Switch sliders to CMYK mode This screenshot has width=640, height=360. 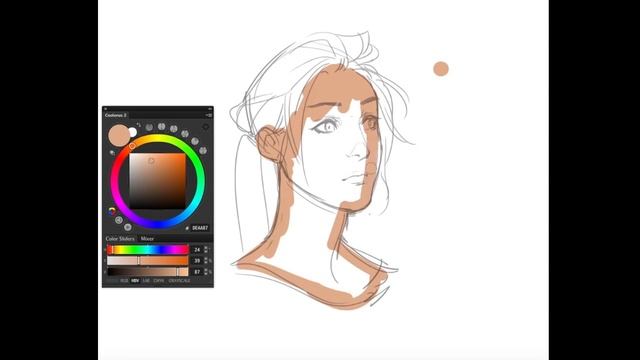[159, 281]
